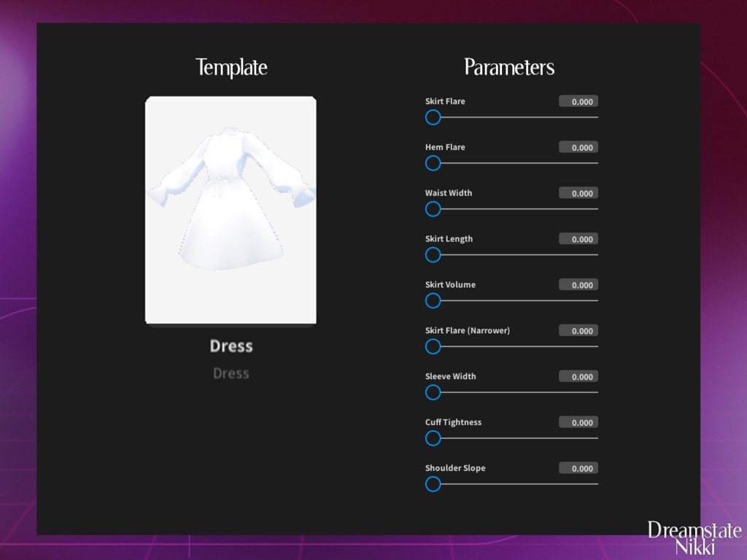Image resolution: width=747 pixels, height=560 pixels.
Task: Edit the Skirt Flare value field
Action: coord(578,101)
